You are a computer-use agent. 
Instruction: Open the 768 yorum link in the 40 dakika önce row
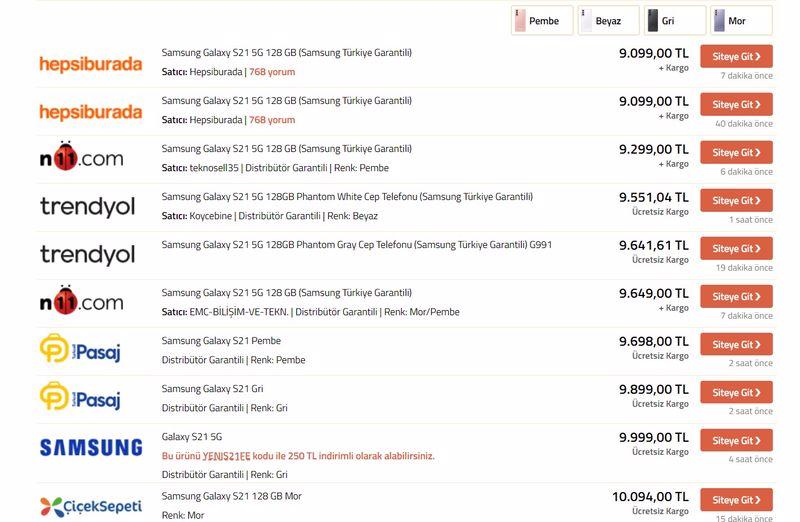pos(272,120)
